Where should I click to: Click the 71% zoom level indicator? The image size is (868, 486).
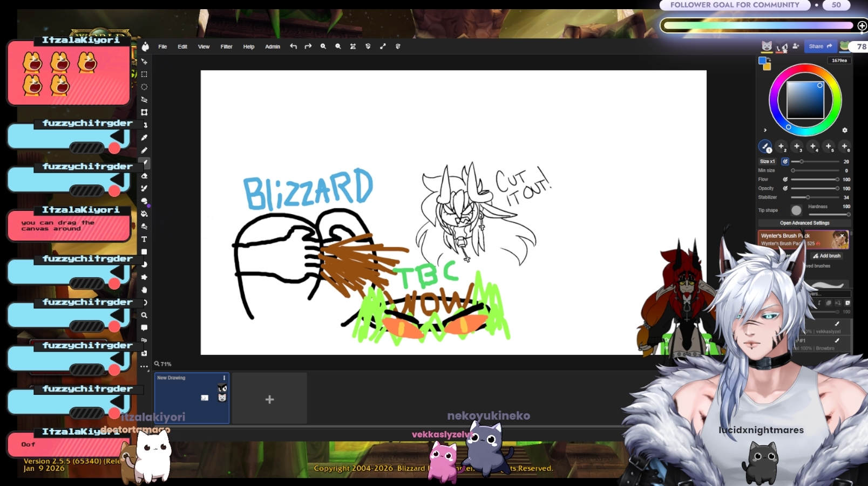163,364
